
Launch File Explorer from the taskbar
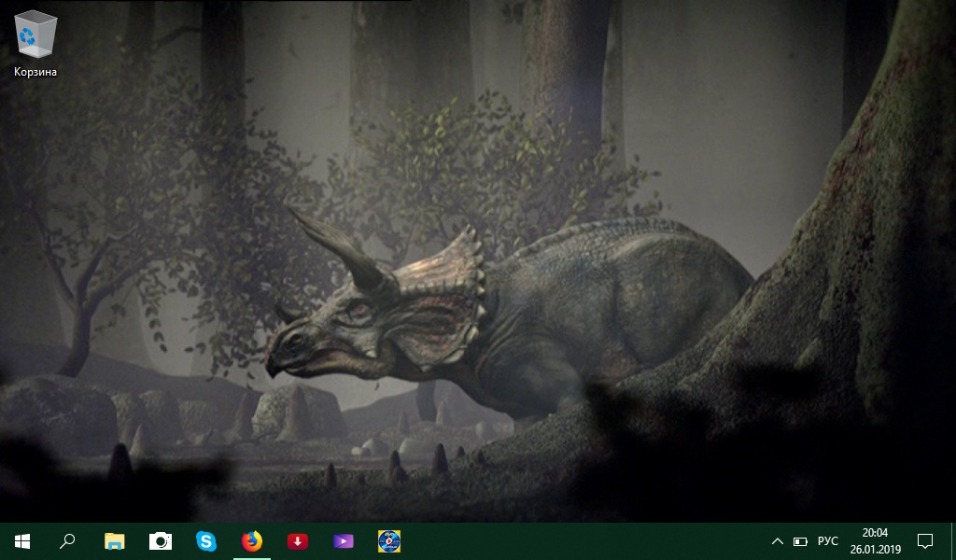tap(114, 541)
